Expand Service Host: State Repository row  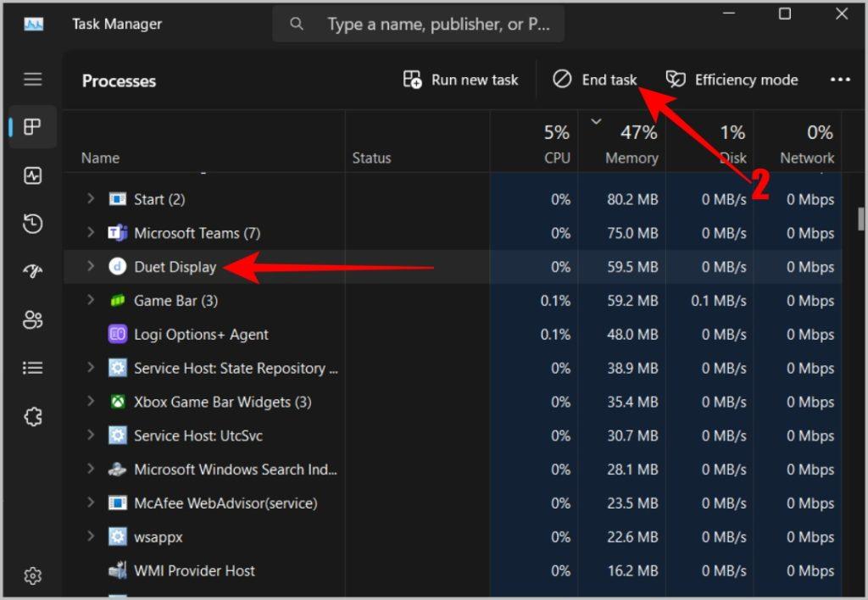point(90,367)
